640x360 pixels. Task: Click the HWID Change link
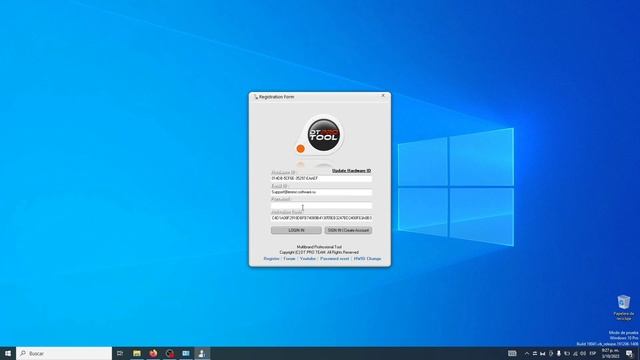point(367,259)
